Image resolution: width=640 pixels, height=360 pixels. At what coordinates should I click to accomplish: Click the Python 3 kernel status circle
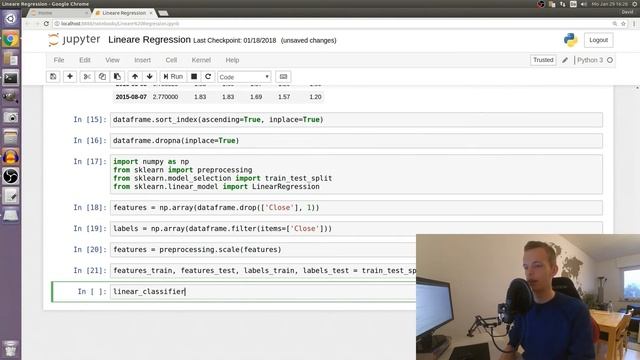[610, 60]
